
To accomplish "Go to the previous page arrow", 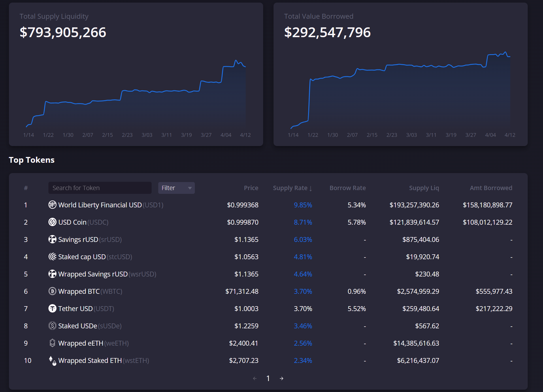I will 255,378.
